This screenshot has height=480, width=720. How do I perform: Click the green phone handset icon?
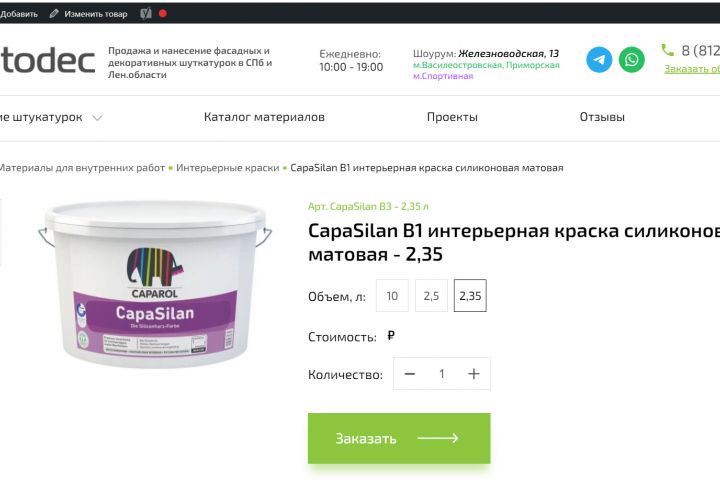pyautogui.click(x=667, y=50)
